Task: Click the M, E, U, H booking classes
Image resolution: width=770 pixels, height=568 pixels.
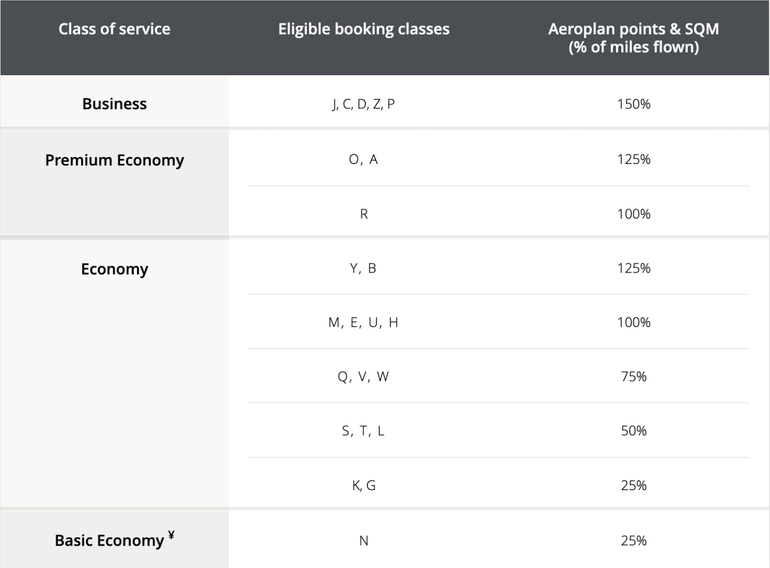Action: point(363,322)
